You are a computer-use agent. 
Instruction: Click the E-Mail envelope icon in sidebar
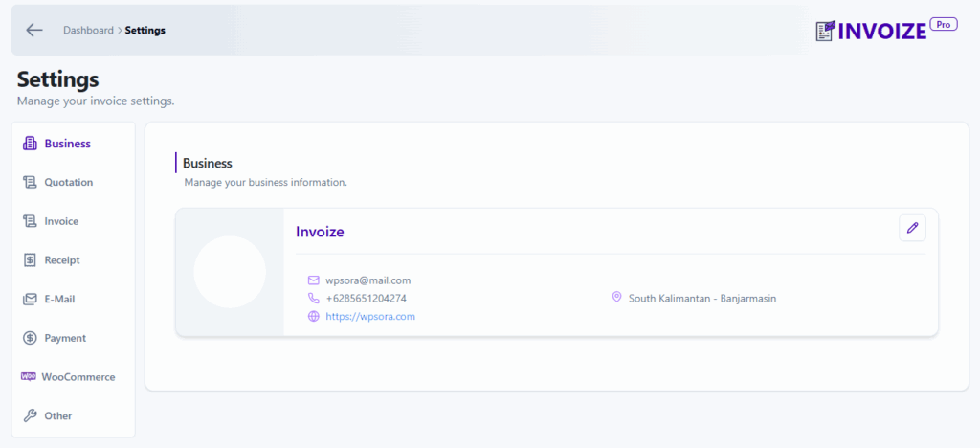[x=30, y=300]
